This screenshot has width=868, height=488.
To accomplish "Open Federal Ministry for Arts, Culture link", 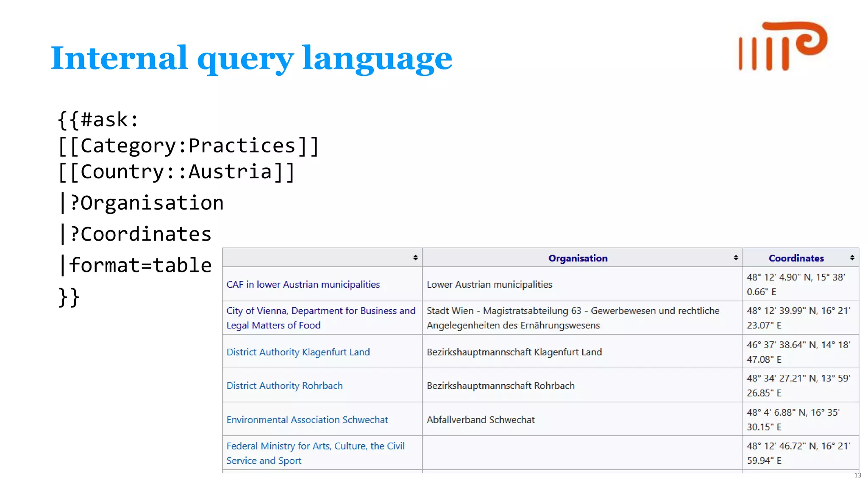I will coord(315,453).
